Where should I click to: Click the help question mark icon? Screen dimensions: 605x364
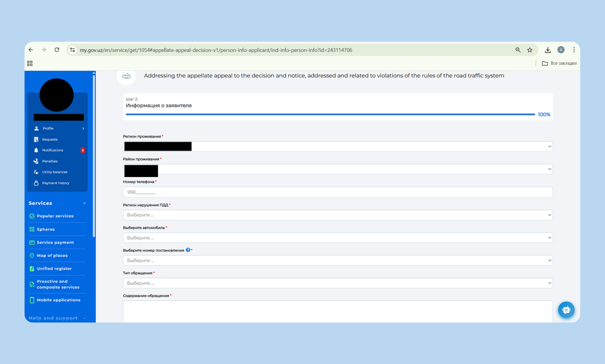188,250
